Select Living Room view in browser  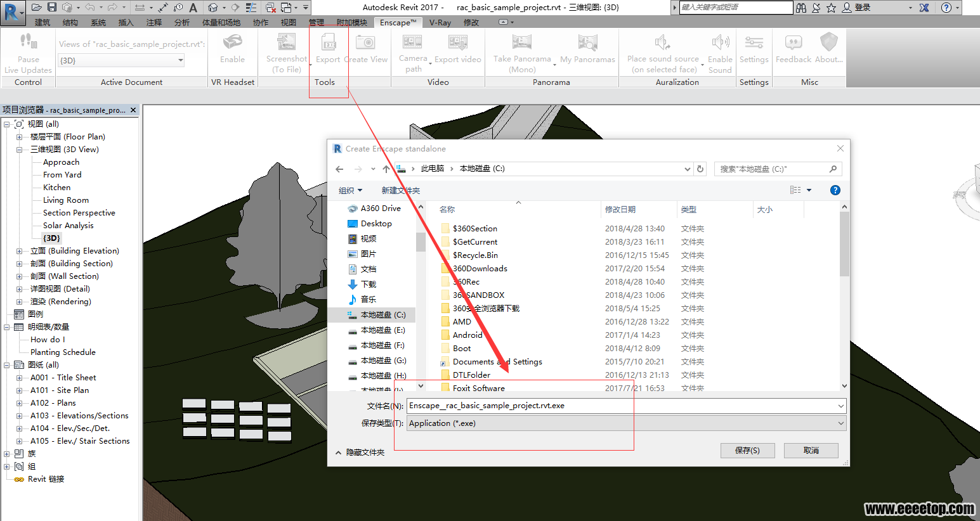66,200
